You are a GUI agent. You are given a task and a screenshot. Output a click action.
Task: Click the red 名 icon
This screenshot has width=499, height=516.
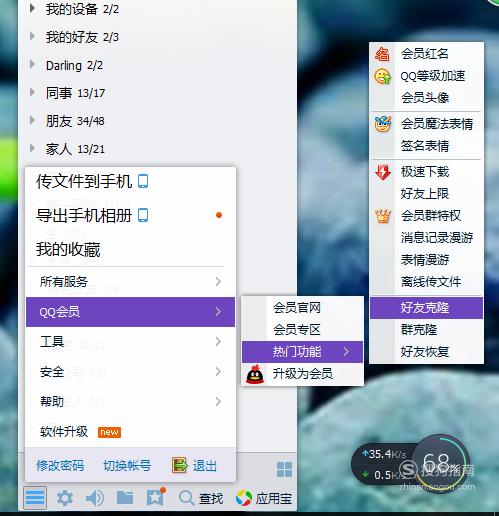(382, 54)
